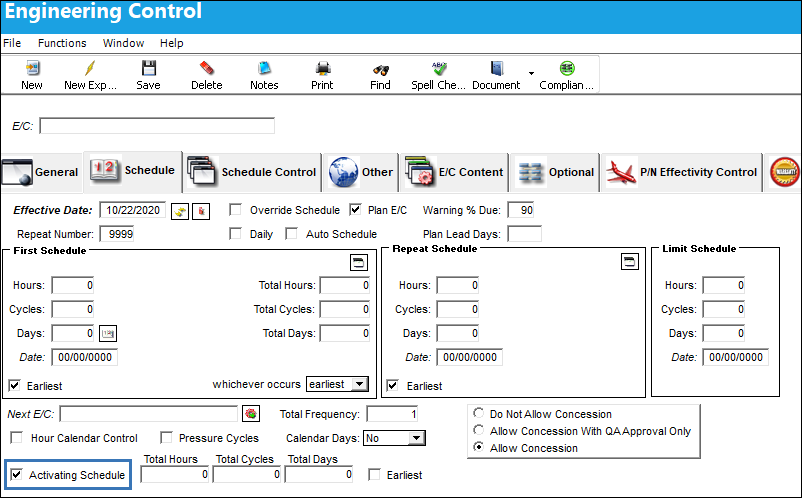
Task: Open the Calendar Days dropdown
Action: (x=394, y=438)
